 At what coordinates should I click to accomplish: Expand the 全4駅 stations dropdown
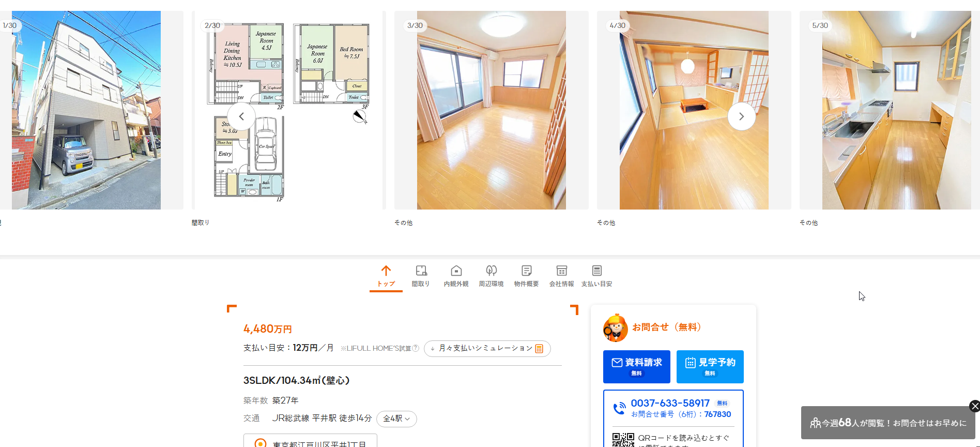tap(396, 419)
